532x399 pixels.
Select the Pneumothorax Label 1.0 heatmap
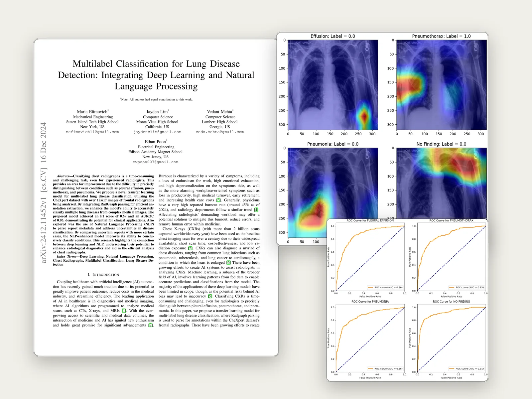(442, 85)
